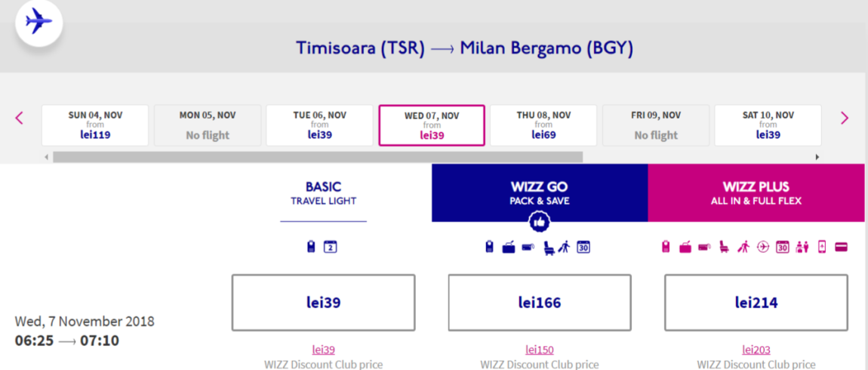Choose SAT 10, NOV flight date

[x=768, y=125]
